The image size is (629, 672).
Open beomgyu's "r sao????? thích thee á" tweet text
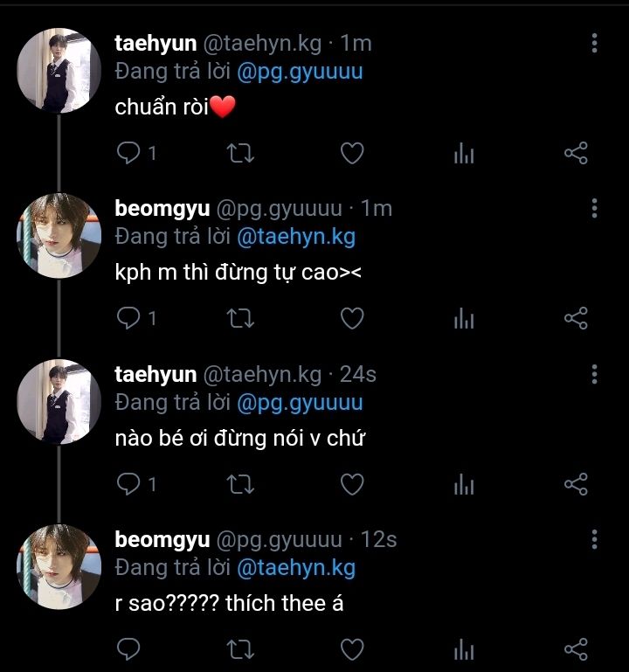tap(229, 603)
